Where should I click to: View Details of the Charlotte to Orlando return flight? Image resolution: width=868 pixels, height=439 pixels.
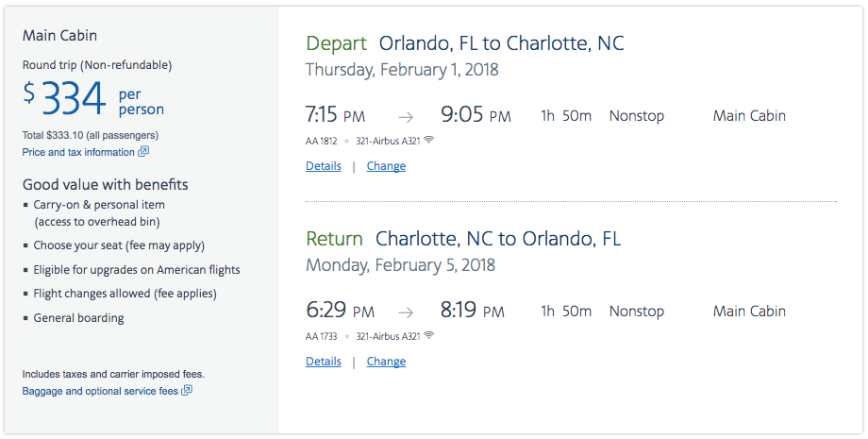click(323, 362)
